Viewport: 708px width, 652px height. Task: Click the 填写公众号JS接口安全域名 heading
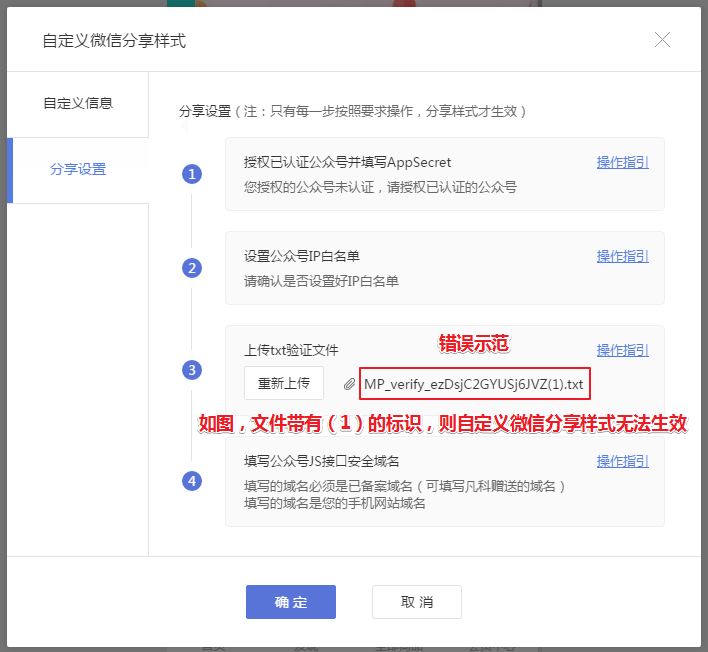click(x=321, y=461)
